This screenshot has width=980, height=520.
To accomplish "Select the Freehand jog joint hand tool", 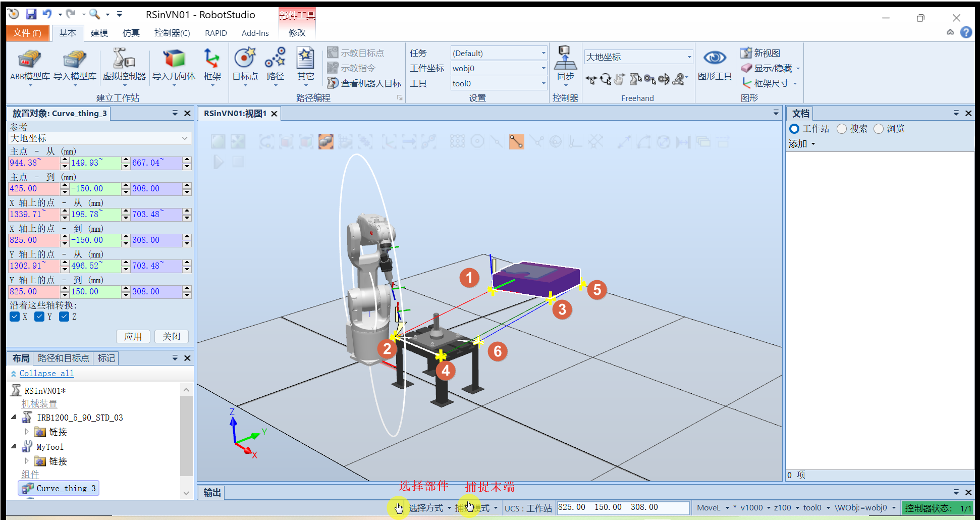I will 620,79.
